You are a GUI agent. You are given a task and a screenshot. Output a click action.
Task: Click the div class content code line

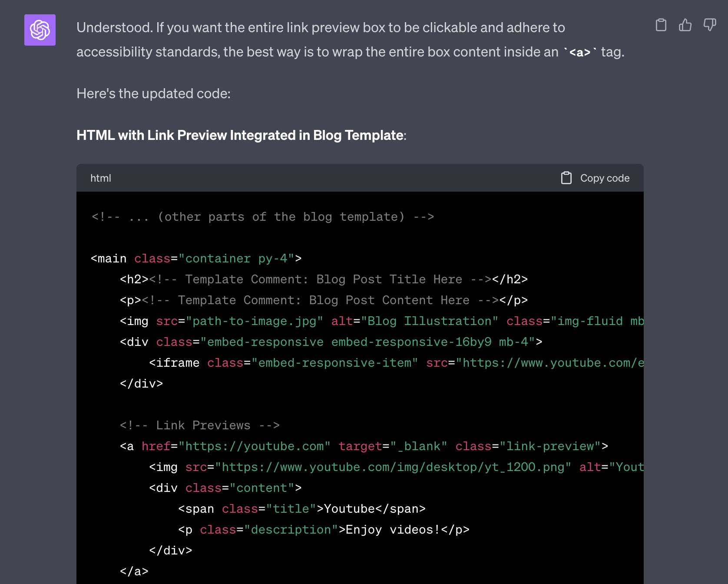click(x=225, y=488)
